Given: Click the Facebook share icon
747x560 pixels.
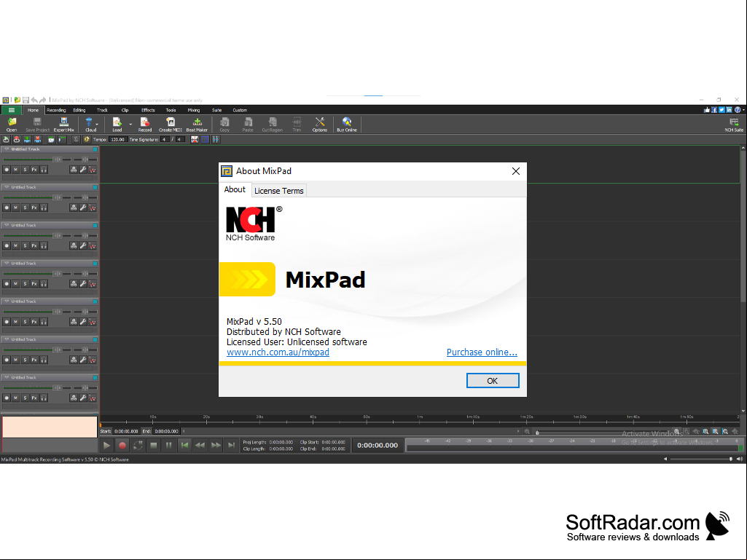Looking at the screenshot, I should 714,110.
